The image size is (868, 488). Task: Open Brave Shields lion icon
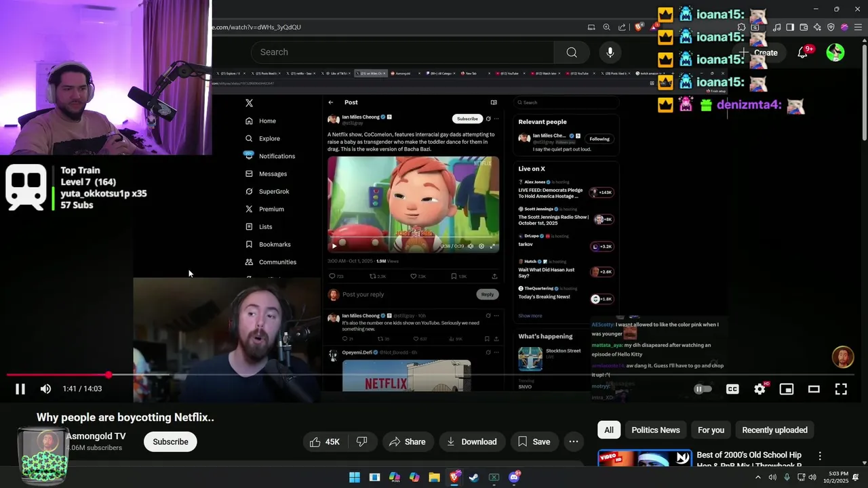[639, 27]
